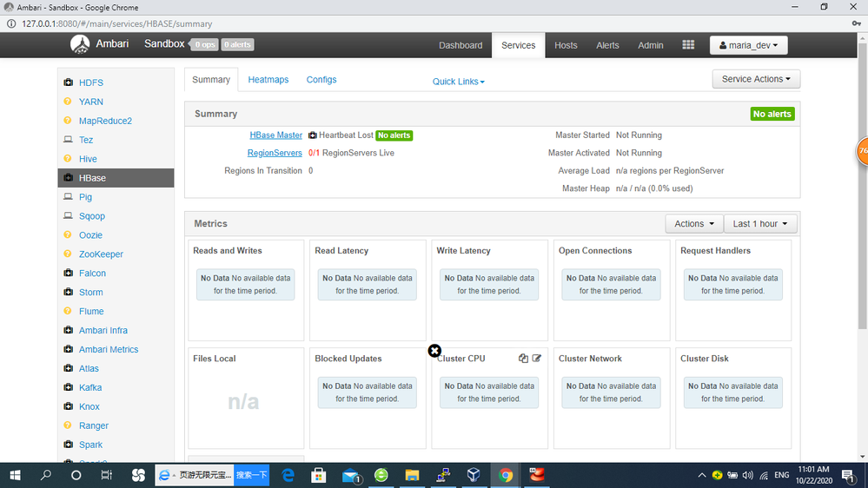Select Ranger service in sidebar
Image resolution: width=868 pixels, height=488 pixels.
coord(94,425)
